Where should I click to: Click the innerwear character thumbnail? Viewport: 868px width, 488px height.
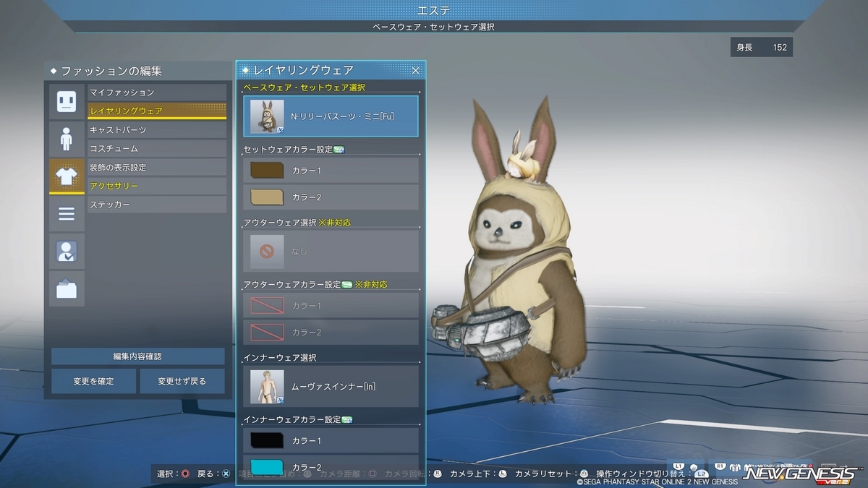point(267,386)
